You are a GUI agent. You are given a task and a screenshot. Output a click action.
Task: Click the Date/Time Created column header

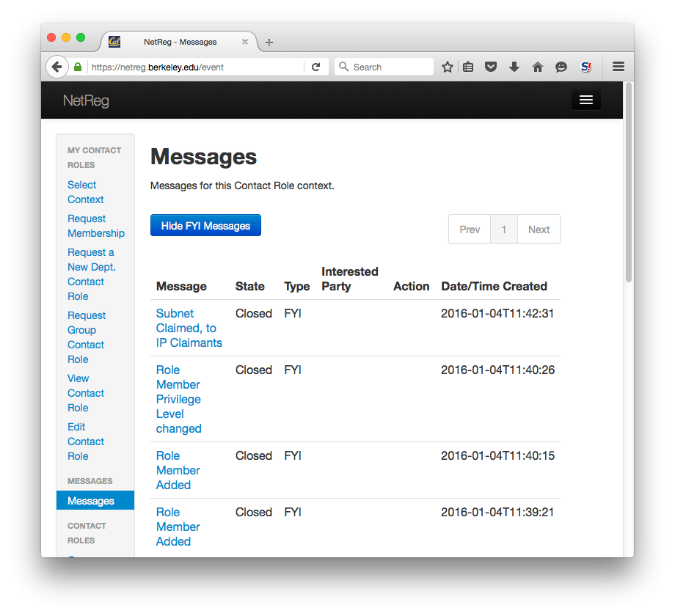494,287
